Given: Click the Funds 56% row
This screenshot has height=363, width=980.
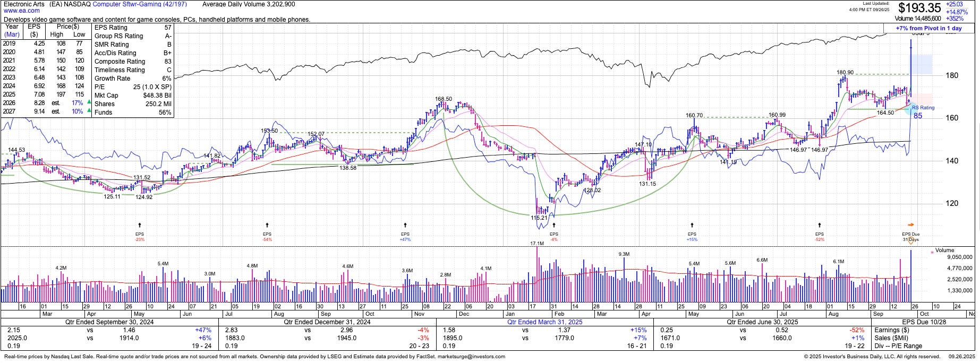Looking at the screenshot, I should 133,113.
